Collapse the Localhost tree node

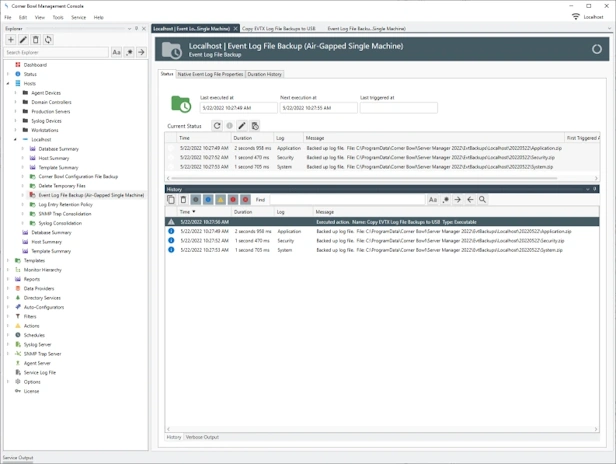[16, 139]
